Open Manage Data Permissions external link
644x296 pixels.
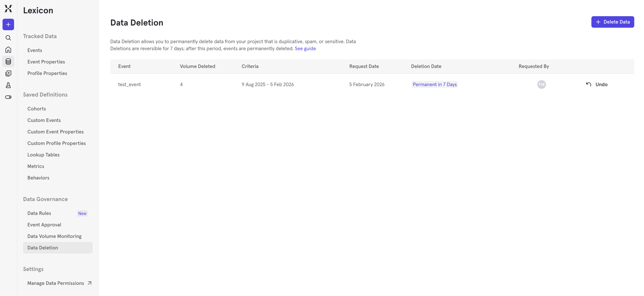coord(59,283)
